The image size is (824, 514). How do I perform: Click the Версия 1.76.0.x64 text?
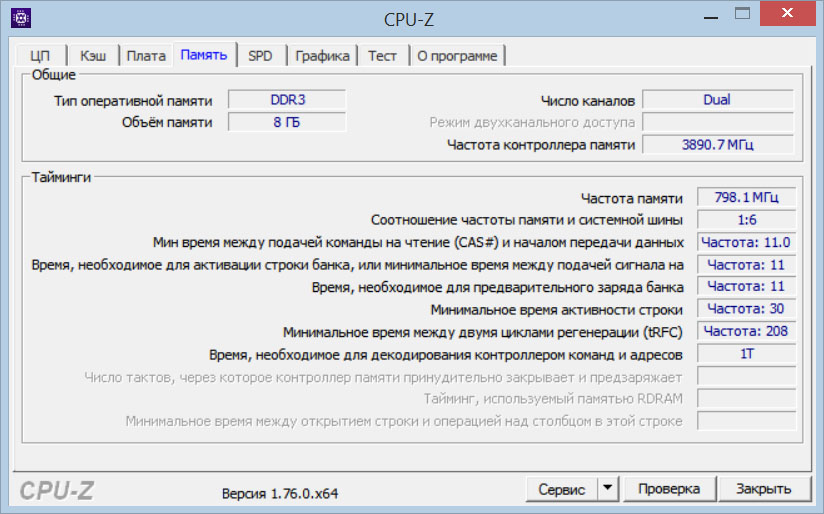point(280,494)
